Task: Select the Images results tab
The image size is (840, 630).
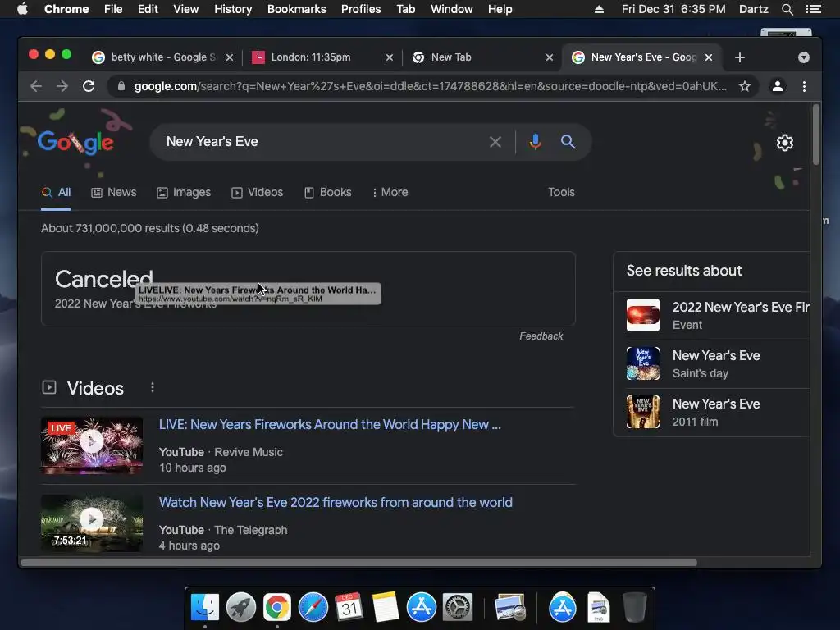Action: [184, 192]
